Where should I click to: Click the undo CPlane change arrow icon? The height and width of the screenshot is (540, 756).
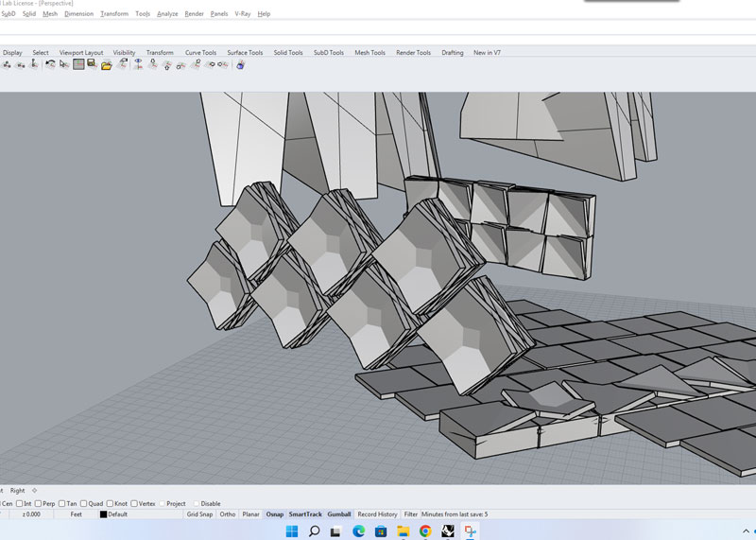pyautogui.click(x=50, y=64)
